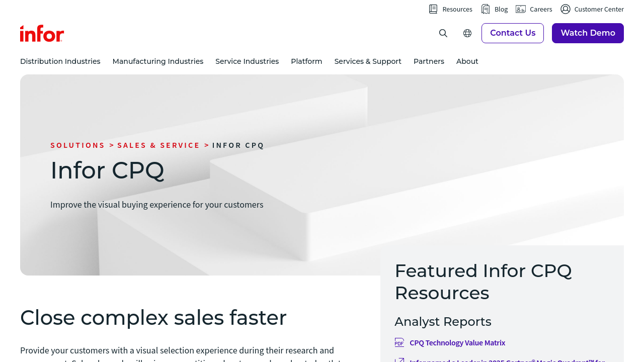The height and width of the screenshot is (362, 644).
Task: Click the Watch Demo button
Action: pyautogui.click(x=588, y=33)
